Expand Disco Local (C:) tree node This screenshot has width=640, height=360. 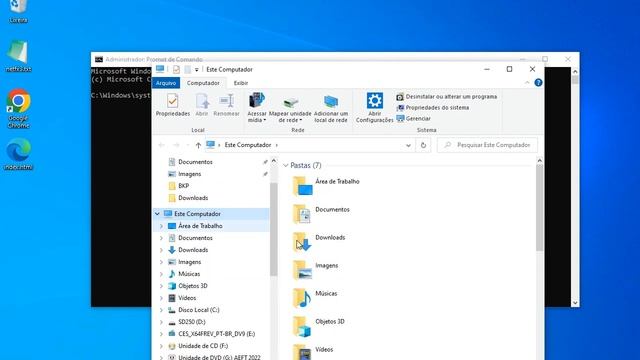(161, 310)
